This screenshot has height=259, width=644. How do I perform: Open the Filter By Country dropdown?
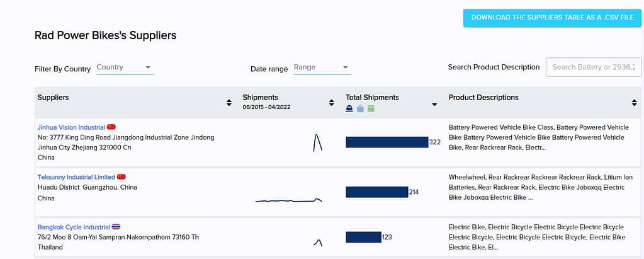coord(125,67)
